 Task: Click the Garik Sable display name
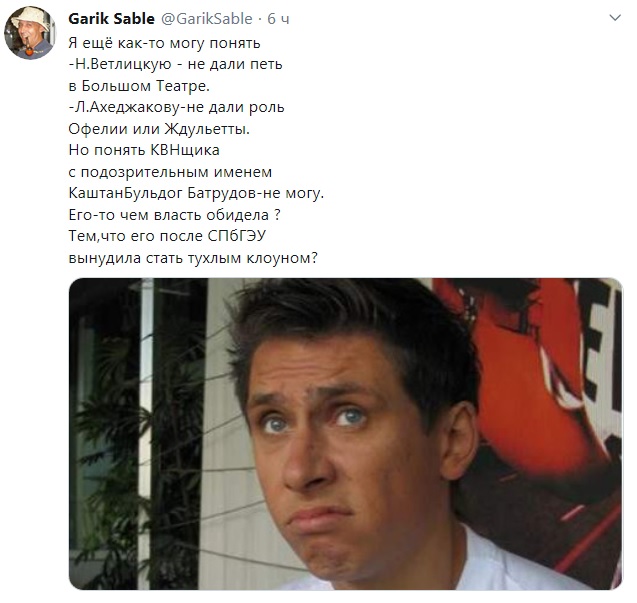[x=111, y=19]
